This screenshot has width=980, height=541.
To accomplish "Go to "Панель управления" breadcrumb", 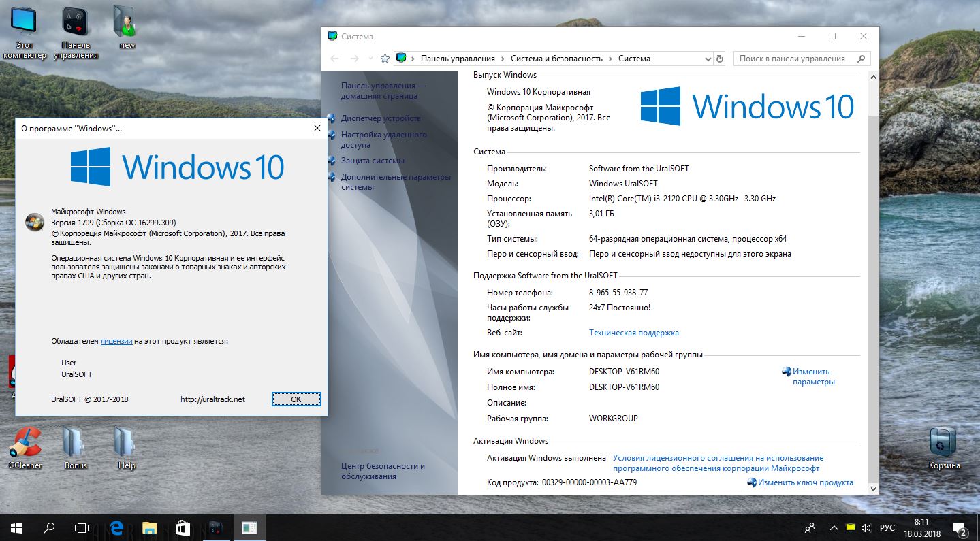I will pos(458,59).
